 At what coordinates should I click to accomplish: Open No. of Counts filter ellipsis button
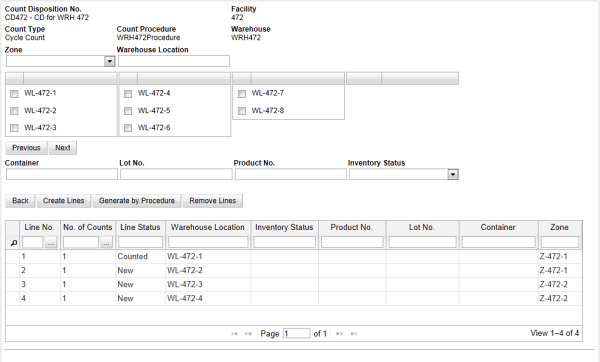106,242
